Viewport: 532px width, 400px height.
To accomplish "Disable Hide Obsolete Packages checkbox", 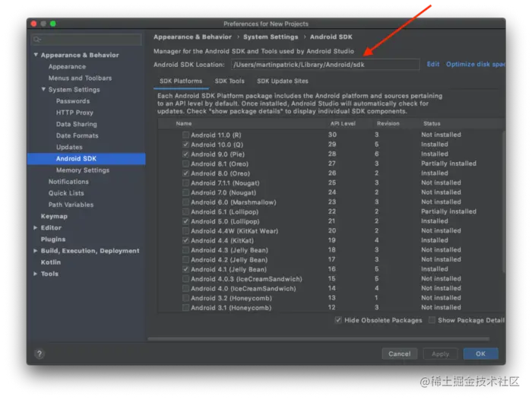I will click(x=338, y=320).
